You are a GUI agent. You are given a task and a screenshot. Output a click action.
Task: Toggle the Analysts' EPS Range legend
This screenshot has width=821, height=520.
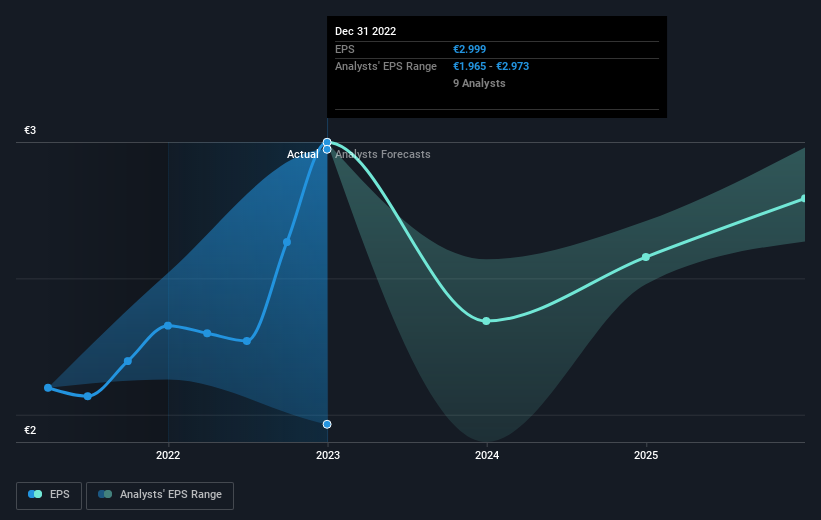160,495
